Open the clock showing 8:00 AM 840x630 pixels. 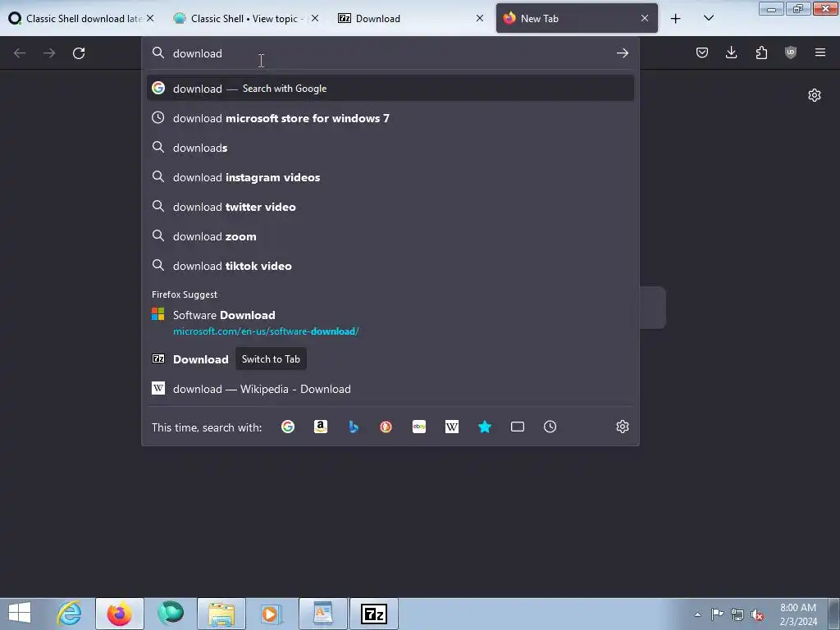pos(797,614)
